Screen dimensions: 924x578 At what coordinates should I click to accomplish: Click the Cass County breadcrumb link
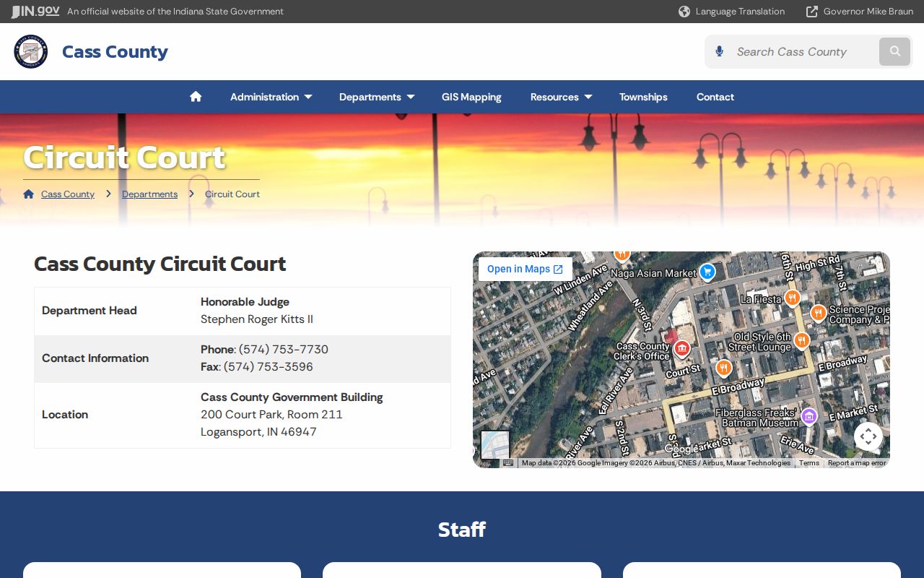[x=68, y=194]
